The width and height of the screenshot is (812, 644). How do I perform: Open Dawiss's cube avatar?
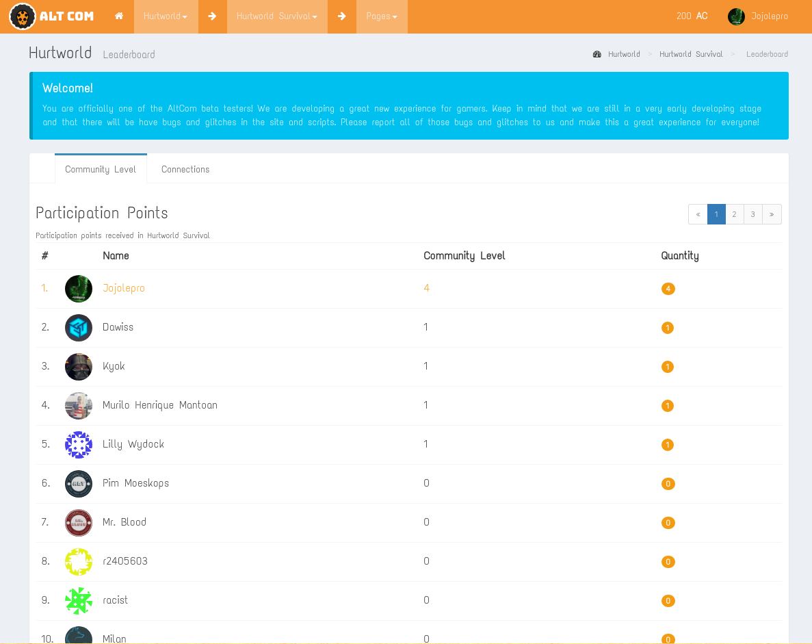click(79, 328)
